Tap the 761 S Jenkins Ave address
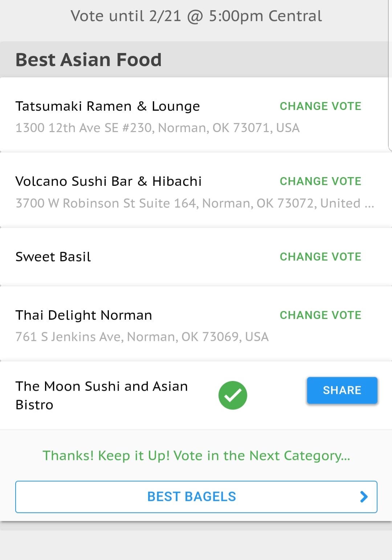This screenshot has width=392, height=560. point(142,337)
